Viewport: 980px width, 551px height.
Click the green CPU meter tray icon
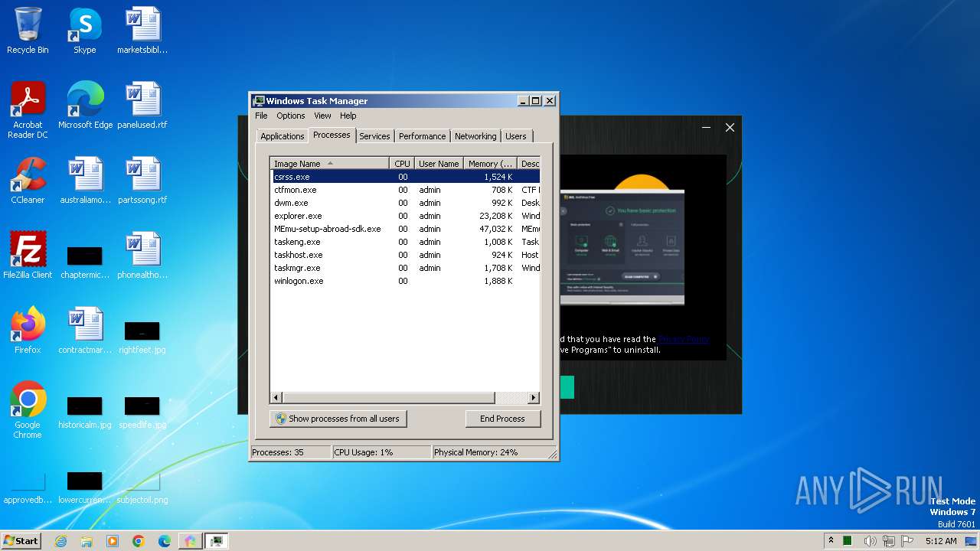[848, 541]
